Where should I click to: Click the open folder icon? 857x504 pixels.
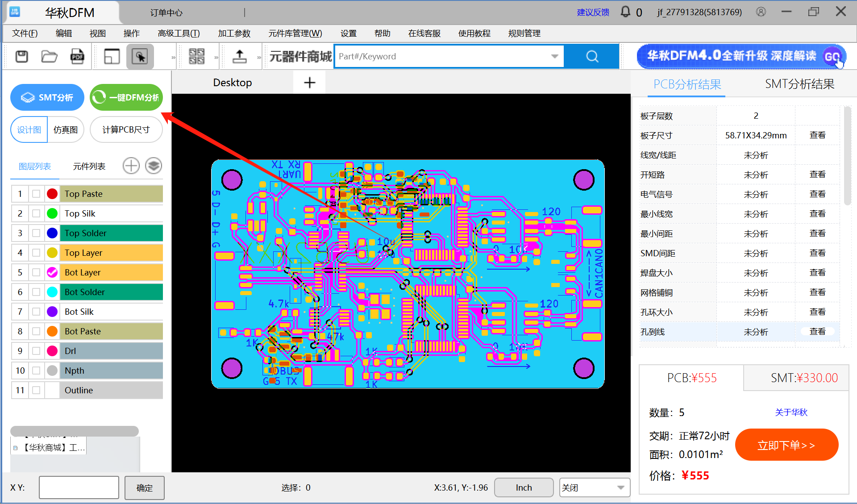49,56
